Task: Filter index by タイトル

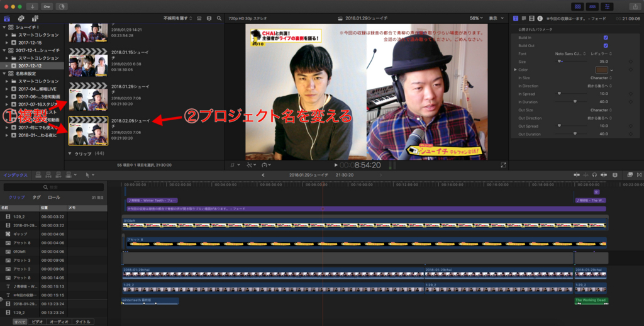Action: pyautogui.click(x=82, y=322)
